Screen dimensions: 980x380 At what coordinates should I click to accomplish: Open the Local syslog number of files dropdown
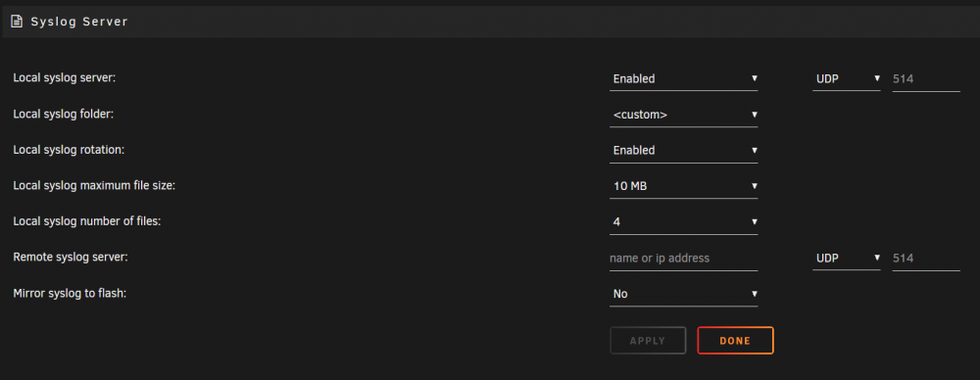[684, 222]
